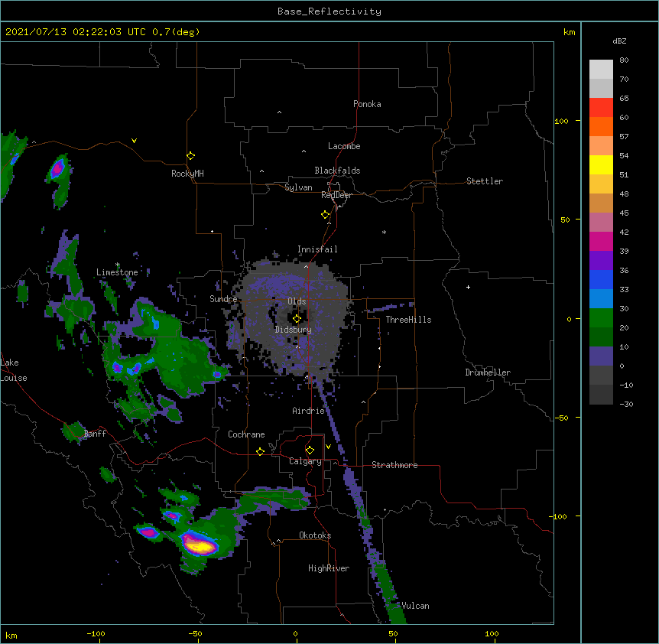Click the Cochrane label
The width and height of the screenshot is (659, 644).
246,434
